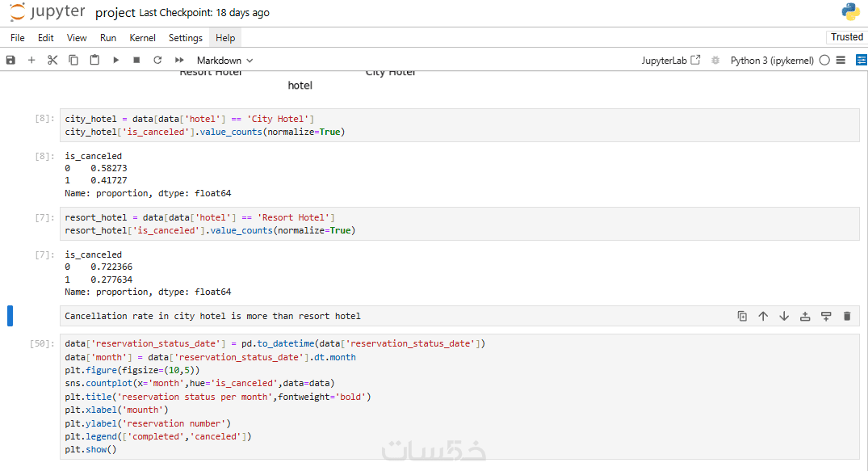Open in JupyterLab link
Screen dimensions: 868x471
point(671,60)
